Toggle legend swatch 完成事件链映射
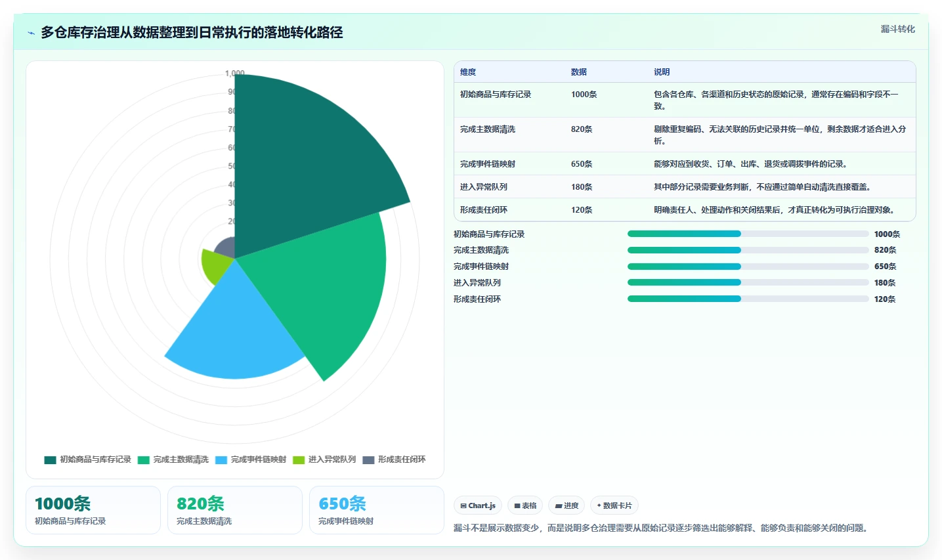Viewport: 942px width, 560px height. tap(221, 460)
